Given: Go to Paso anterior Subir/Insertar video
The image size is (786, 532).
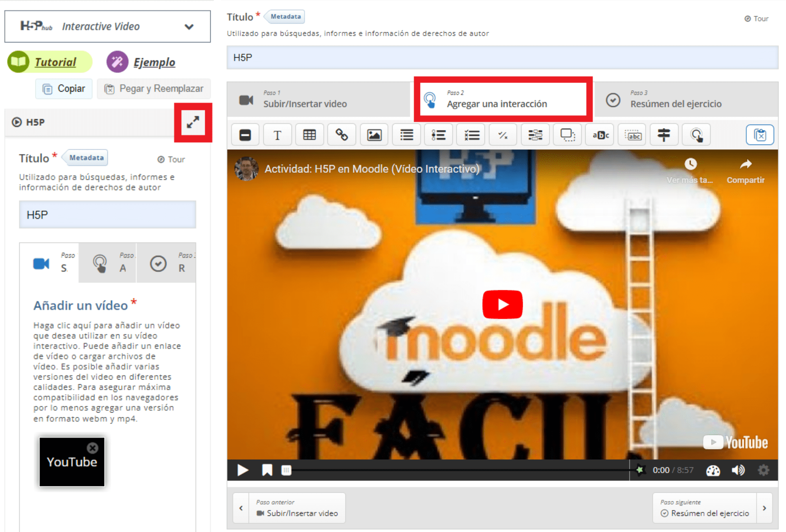Looking at the screenshot, I should click(297, 508).
